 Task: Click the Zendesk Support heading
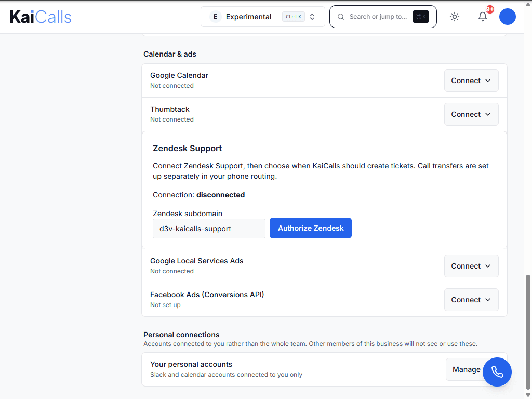187,148
